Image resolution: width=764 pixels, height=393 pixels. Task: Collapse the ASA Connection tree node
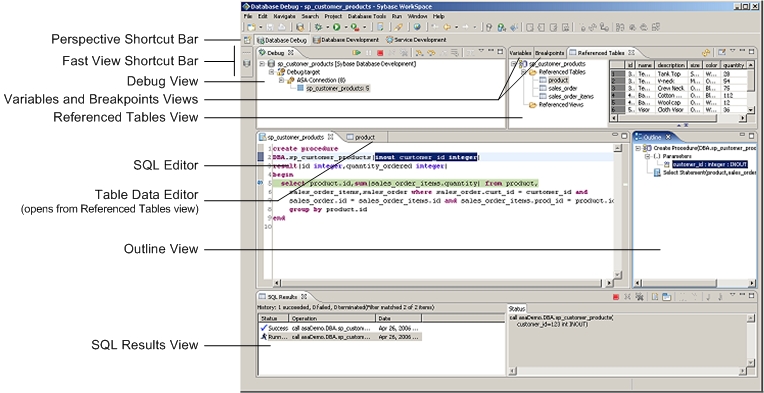(x=281, y=80)
